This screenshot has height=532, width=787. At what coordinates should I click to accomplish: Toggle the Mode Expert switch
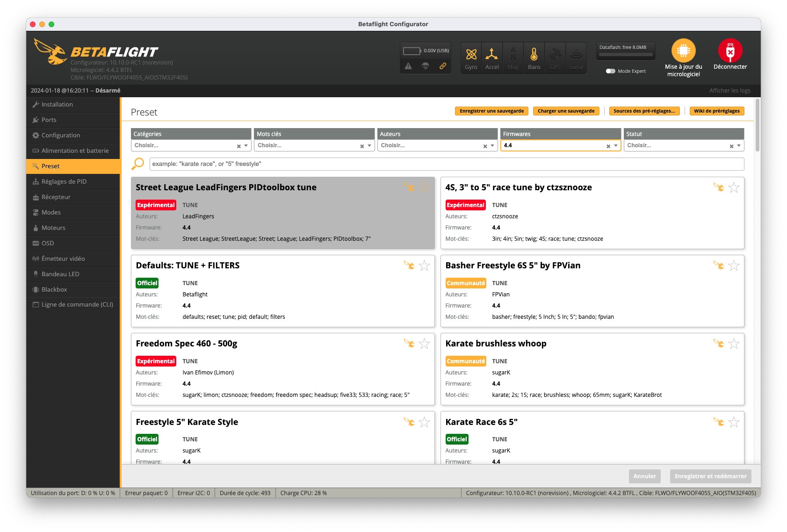(610, 71)
